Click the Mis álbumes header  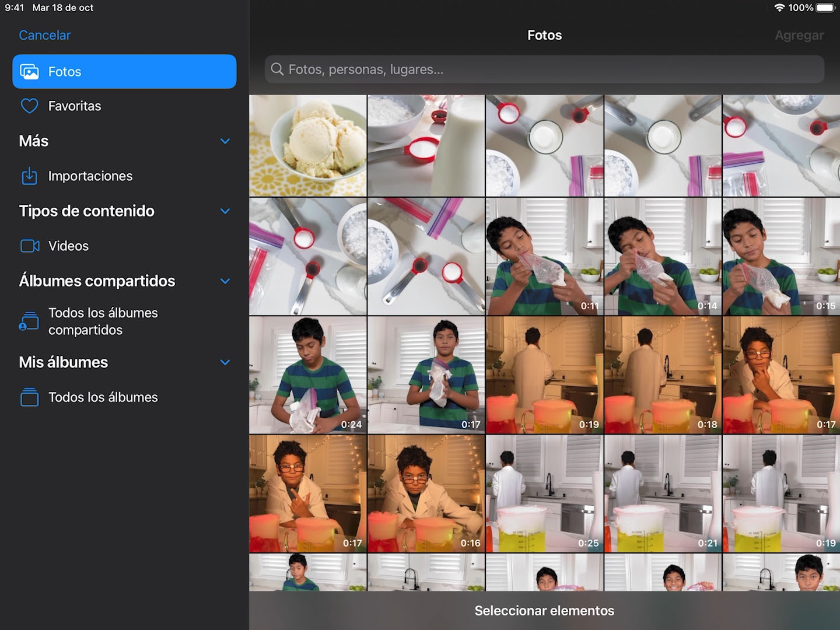(x=63, y=362)
